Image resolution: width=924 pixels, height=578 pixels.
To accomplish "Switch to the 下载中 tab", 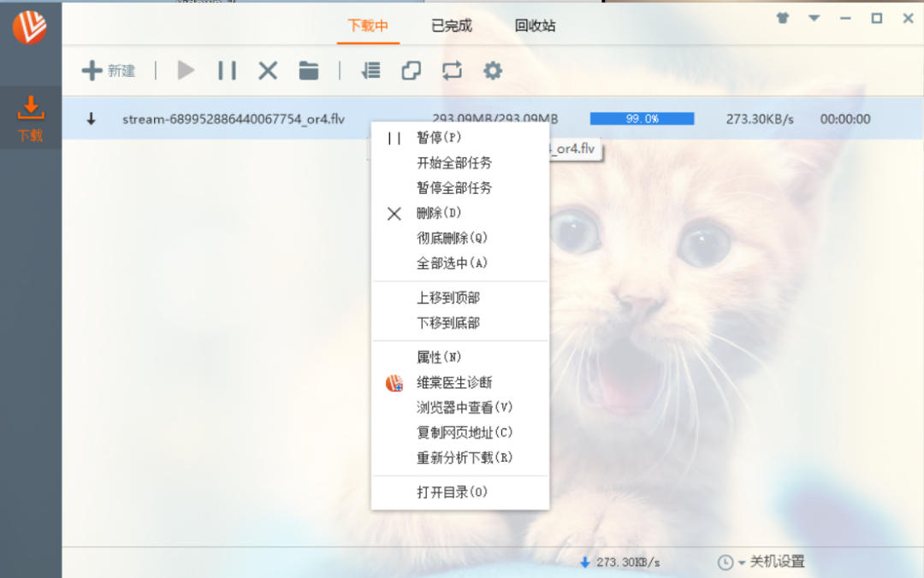I will (x=368, y=26).
